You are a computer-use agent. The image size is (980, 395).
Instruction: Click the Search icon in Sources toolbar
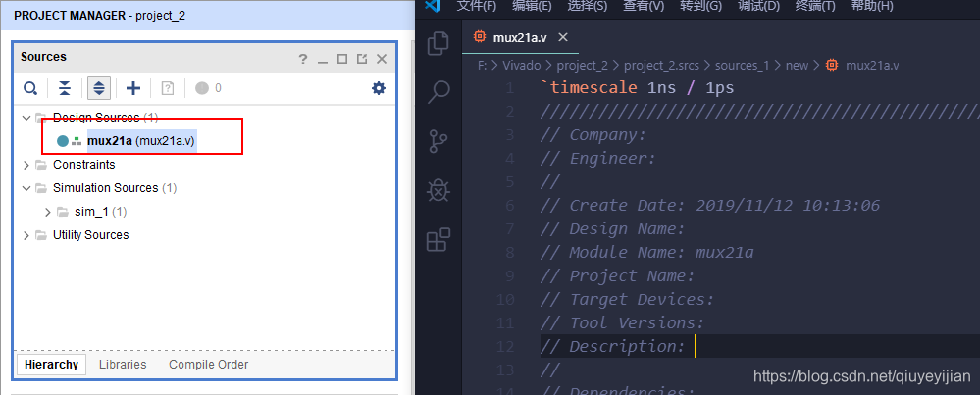[x=30, y=88]
